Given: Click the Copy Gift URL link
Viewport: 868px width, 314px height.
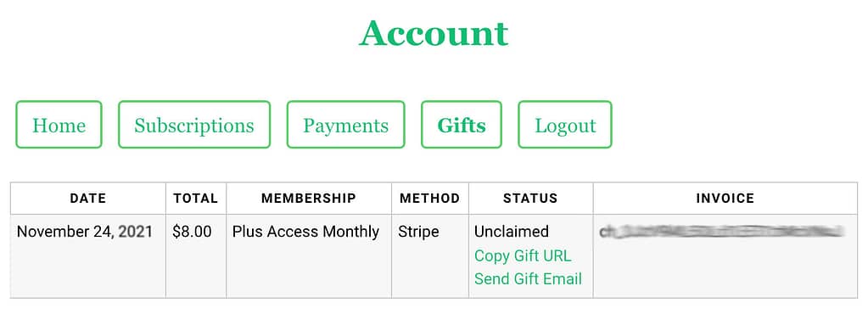Looking at the screenshot, I should pyautogui.click(x=523, y=255).
